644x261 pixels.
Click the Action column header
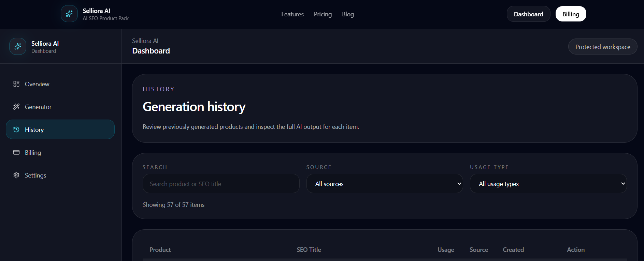(x=576, y=250)
